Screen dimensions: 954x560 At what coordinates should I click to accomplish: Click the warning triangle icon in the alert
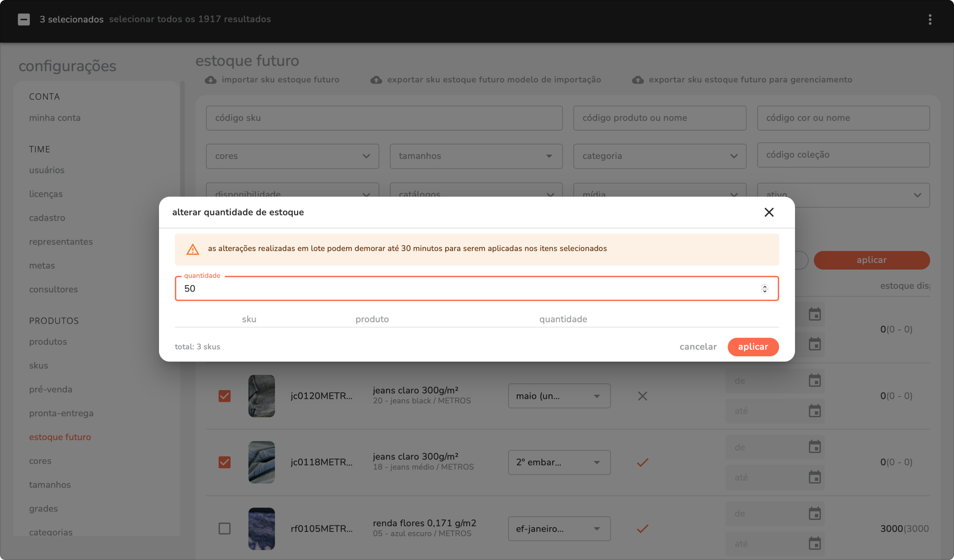(193, 249)
